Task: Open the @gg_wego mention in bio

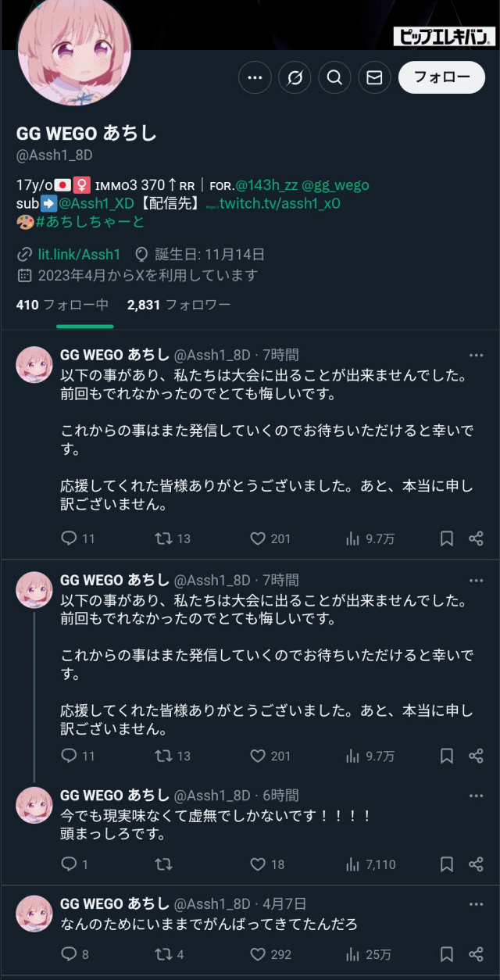Action: point(335,185)
